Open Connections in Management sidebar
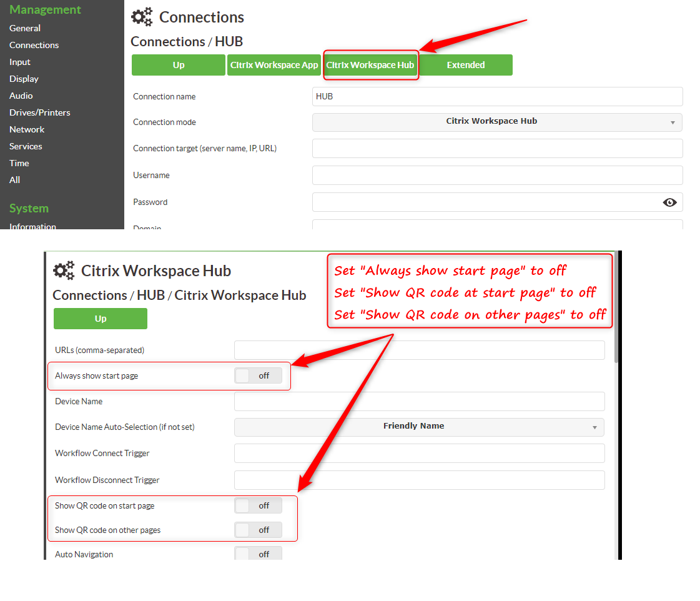The height and width of the screenshot is (601, 700). pos(34,45)
